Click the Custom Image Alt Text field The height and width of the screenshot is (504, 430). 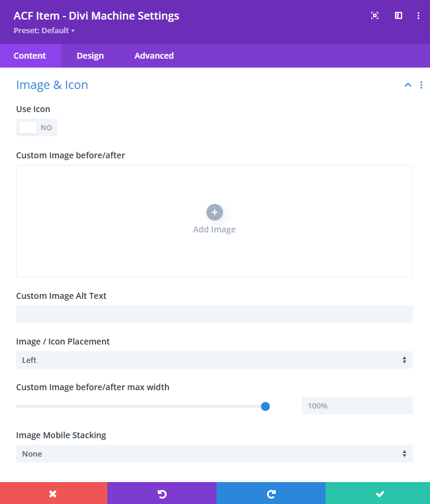pos(214,314)
